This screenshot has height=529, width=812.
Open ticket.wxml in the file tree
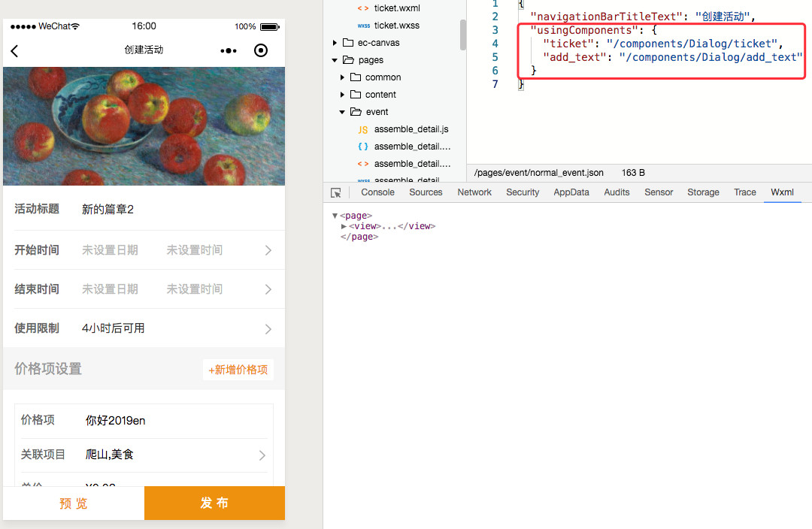[397, 8]
